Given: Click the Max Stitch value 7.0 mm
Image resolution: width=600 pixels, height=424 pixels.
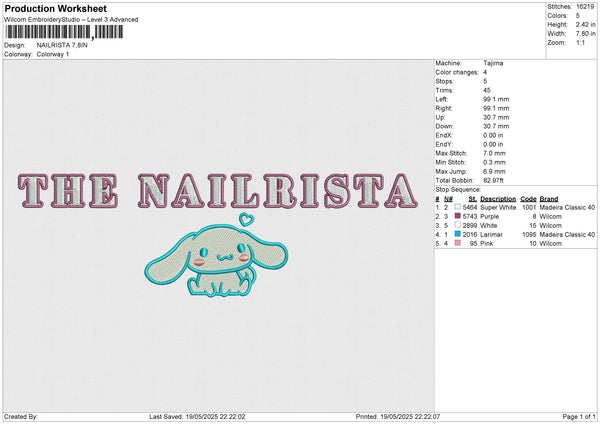Looking at the screenshot, I should click(494, 153).
